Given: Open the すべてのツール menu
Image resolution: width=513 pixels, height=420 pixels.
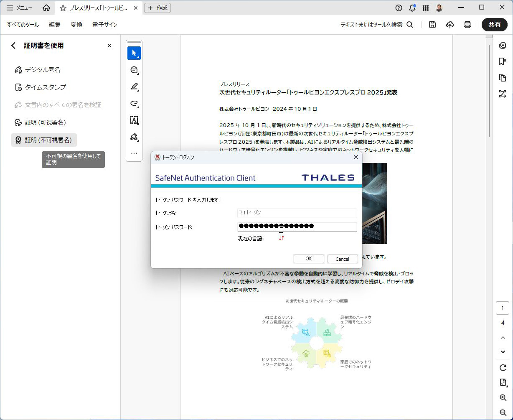Looking at the screenshot, I should click(x=23, y=25).
